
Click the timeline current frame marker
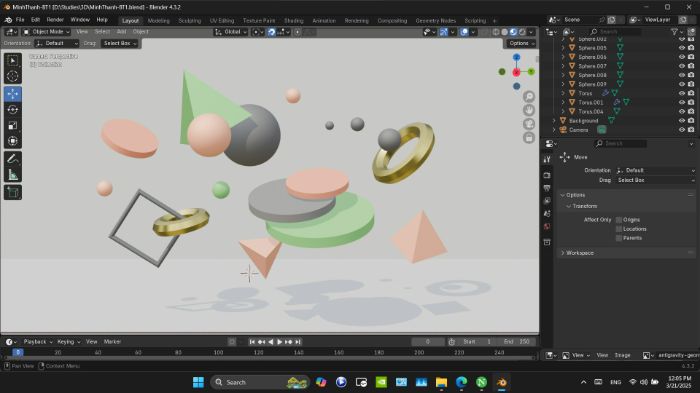17,352
